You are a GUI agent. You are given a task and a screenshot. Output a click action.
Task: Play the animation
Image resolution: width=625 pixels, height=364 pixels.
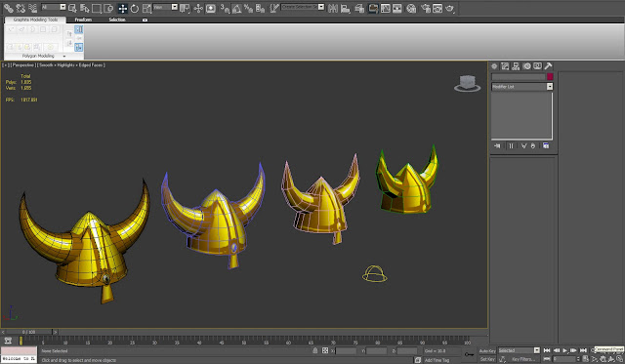pos(564,350)
